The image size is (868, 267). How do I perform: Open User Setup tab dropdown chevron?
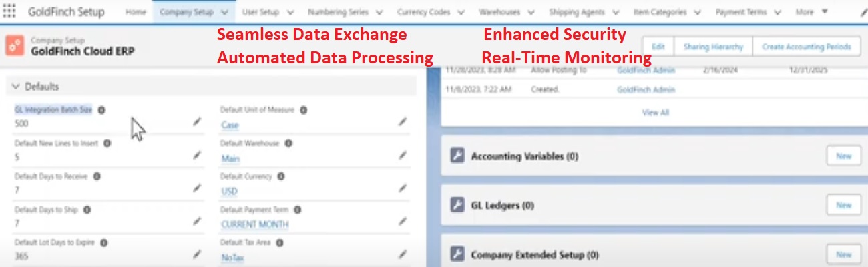[x=291, y=12]
